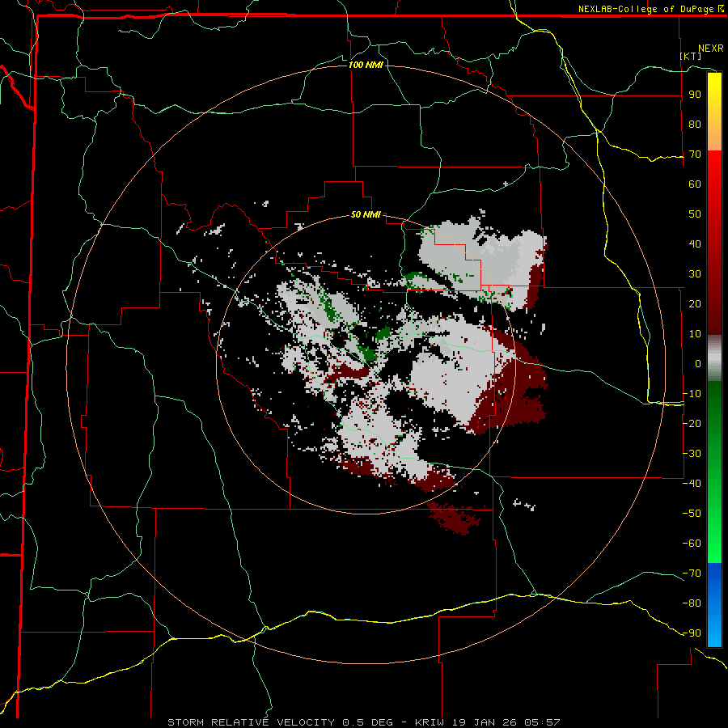Viewport: 728px width, 728px height.
Task: Click the KT units label above the scale
Action: click(x=691, y=56)
